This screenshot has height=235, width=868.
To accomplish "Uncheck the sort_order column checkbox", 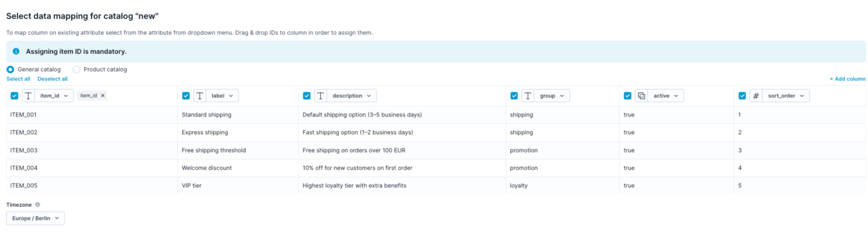I will 742,96.
